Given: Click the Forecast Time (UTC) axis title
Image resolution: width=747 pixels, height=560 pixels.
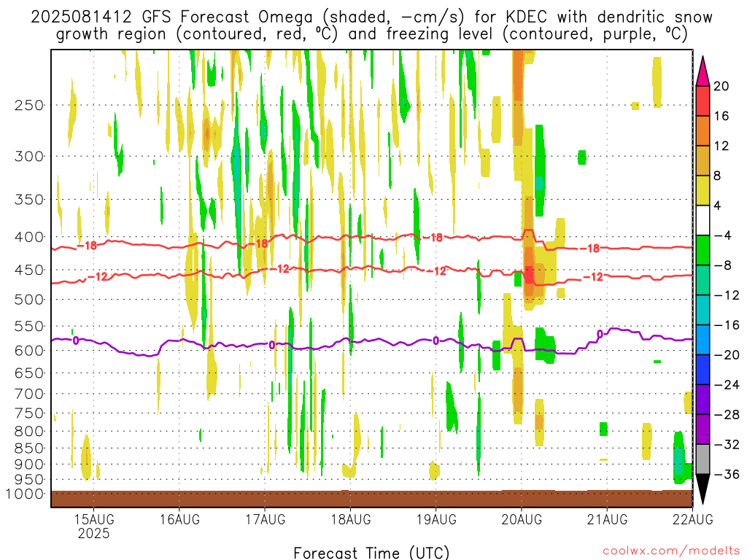Looking at the screenshot, I should point(371,553).
